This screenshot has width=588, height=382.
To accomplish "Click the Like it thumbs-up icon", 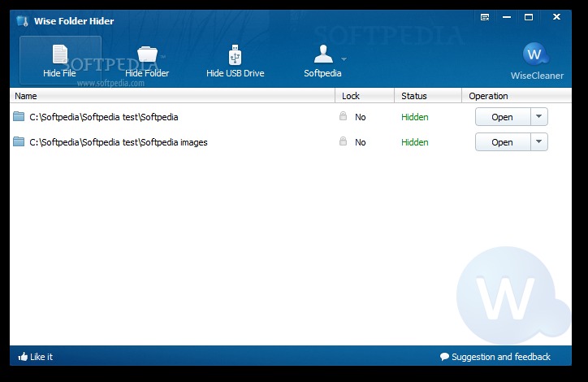I will point(23,357).
